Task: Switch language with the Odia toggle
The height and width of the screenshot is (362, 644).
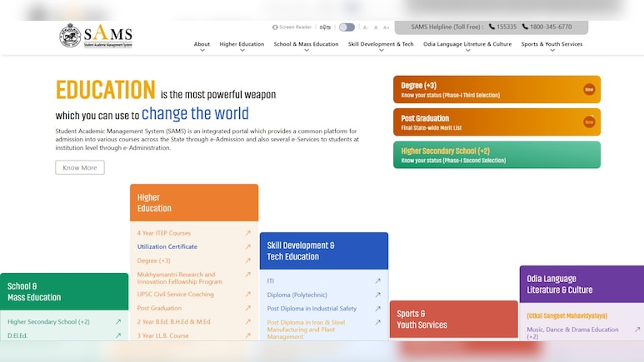Action: click(x=325, y=27)
